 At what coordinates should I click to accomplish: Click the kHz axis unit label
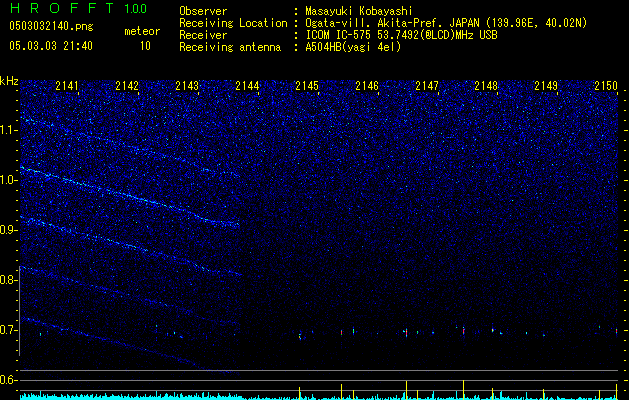[x=9, y=81]
